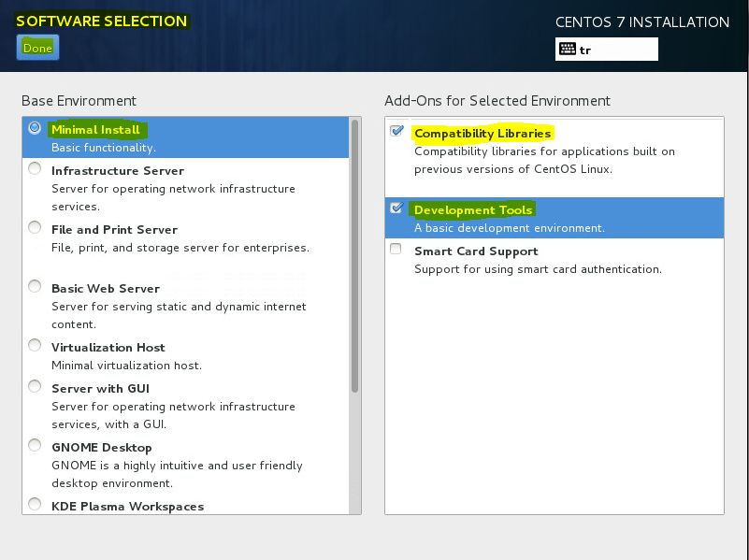
Task: Click the 'Development Tools' label
Action: [473, 210]
